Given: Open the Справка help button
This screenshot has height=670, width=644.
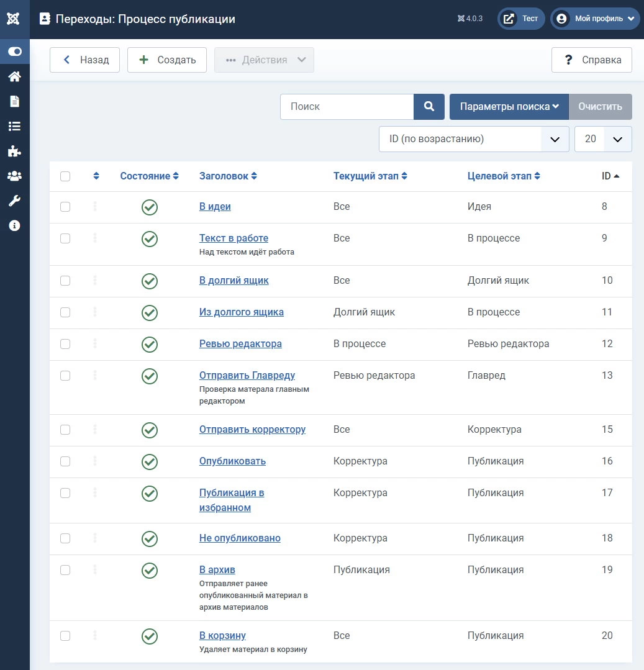Looking at the screenshot, I should coord(591,60).
